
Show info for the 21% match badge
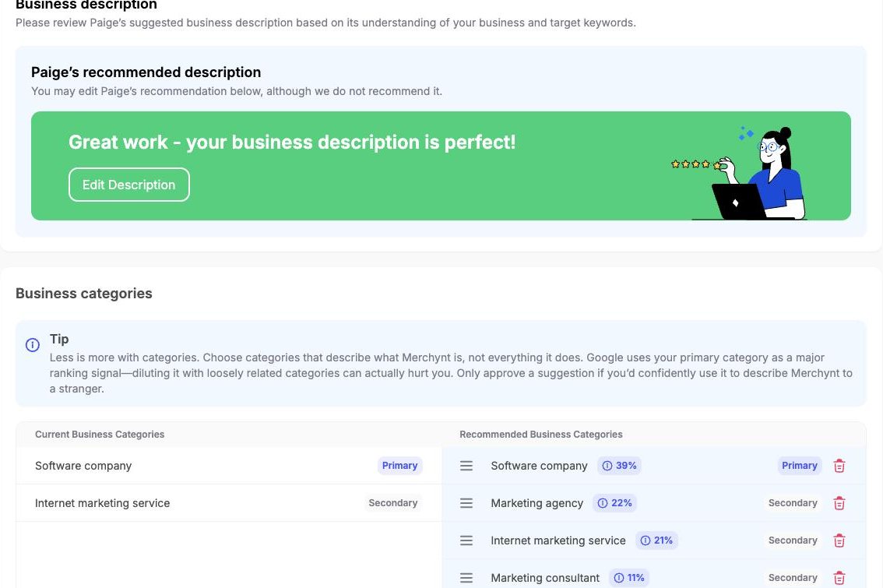pyautogui.click(x=656, y=540)
